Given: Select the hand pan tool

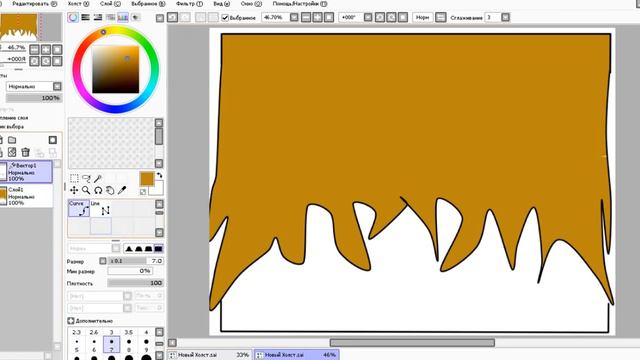Looking at the screenshot, I should pyautogui.click(x=110, y=190).
